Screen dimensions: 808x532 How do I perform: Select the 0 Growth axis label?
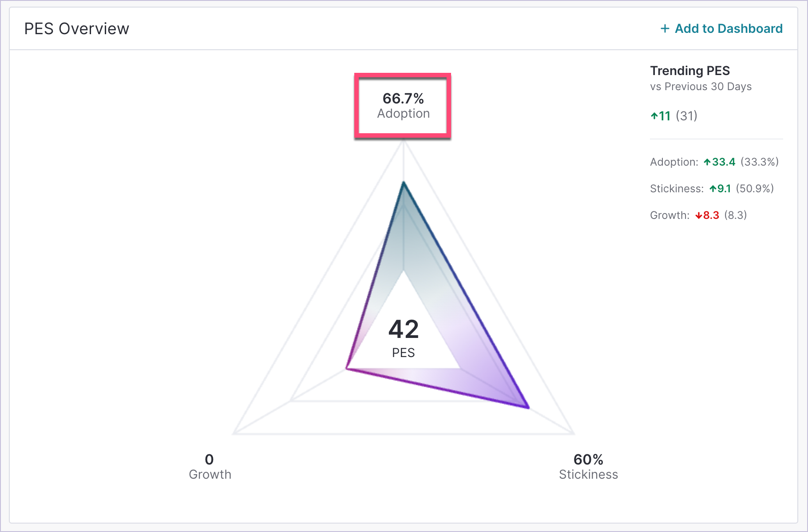pos(210,466)
